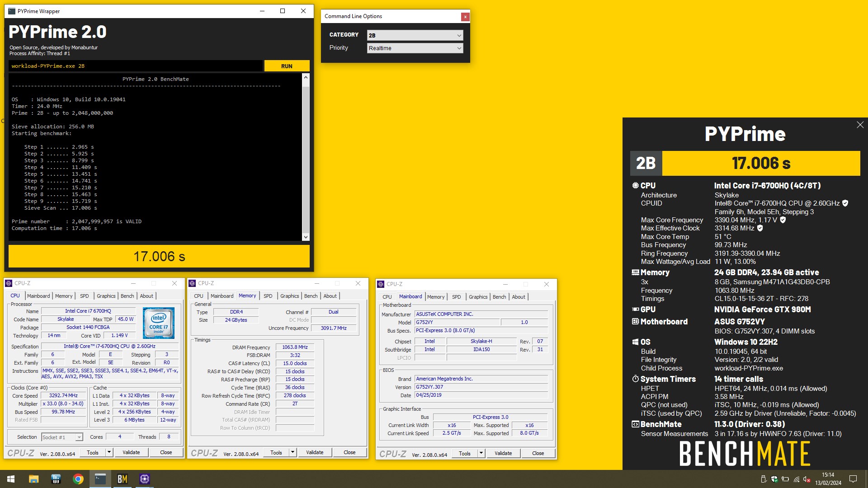Check the battery power tray icon
868x488 pixels.
785,479
